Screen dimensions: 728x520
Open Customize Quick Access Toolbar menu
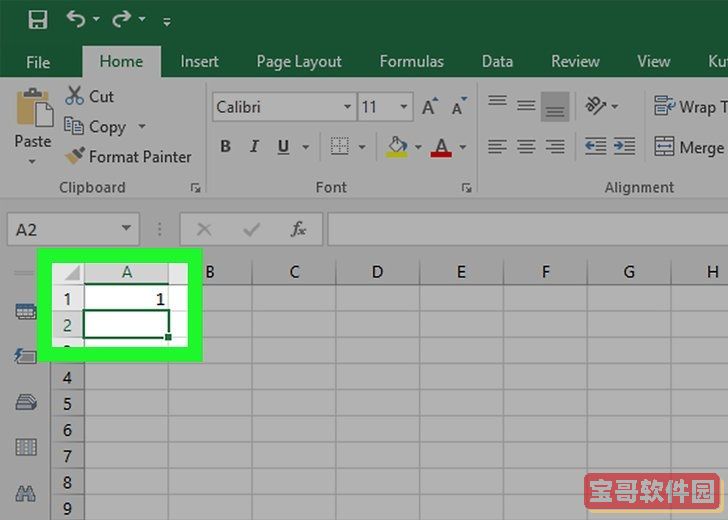167,21
